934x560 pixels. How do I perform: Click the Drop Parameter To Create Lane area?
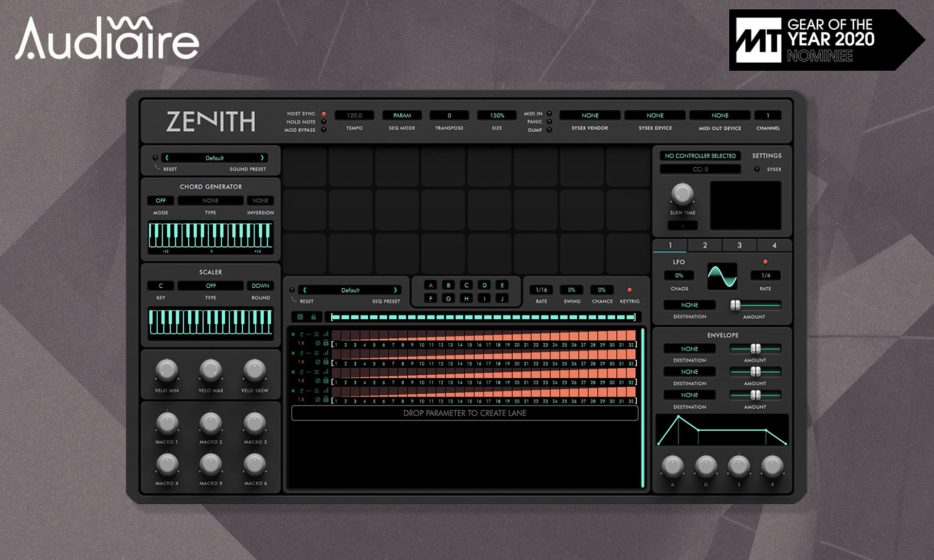click(x=465, y=413)
